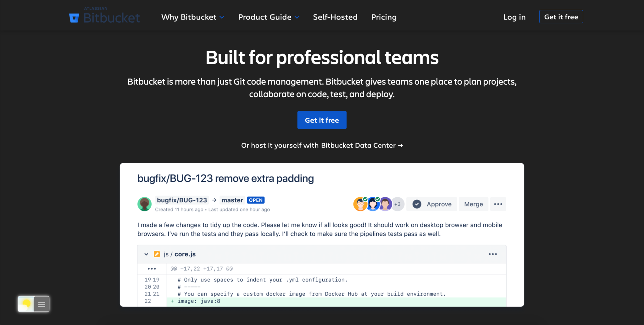644x325 pixels.
Task: Open the Product Guide dropdown
Action: click(269, 17)
